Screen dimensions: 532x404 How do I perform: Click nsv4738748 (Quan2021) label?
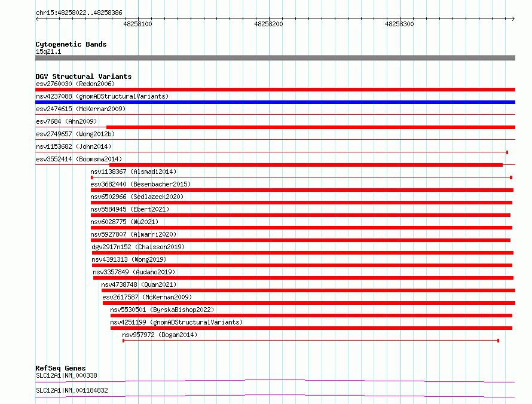pyautogui.click(x=139, y=284)
